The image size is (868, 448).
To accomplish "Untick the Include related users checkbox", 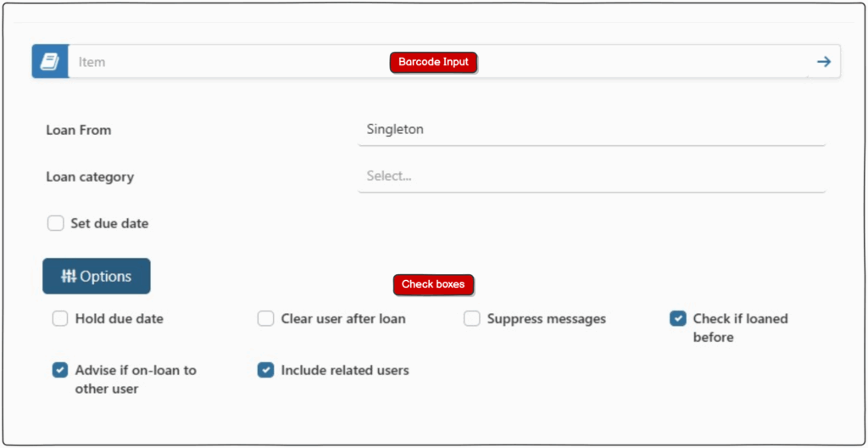I will click(266, 370).
